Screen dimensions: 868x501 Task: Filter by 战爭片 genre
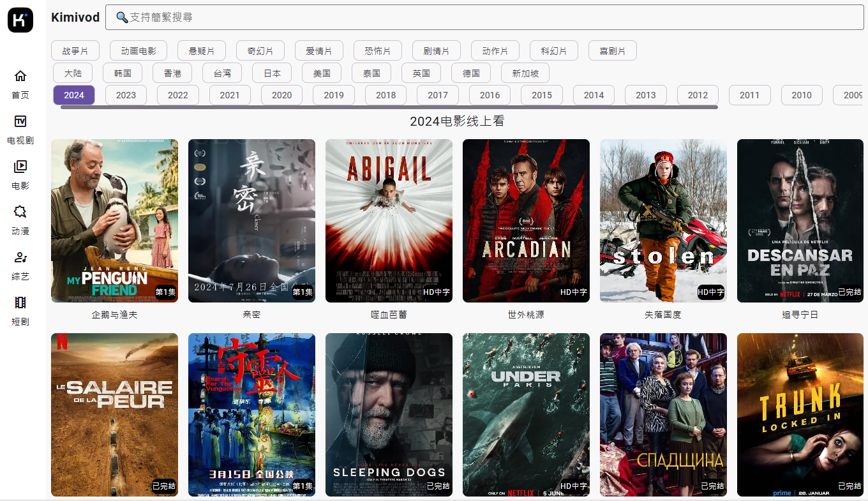tap(75, 50)
